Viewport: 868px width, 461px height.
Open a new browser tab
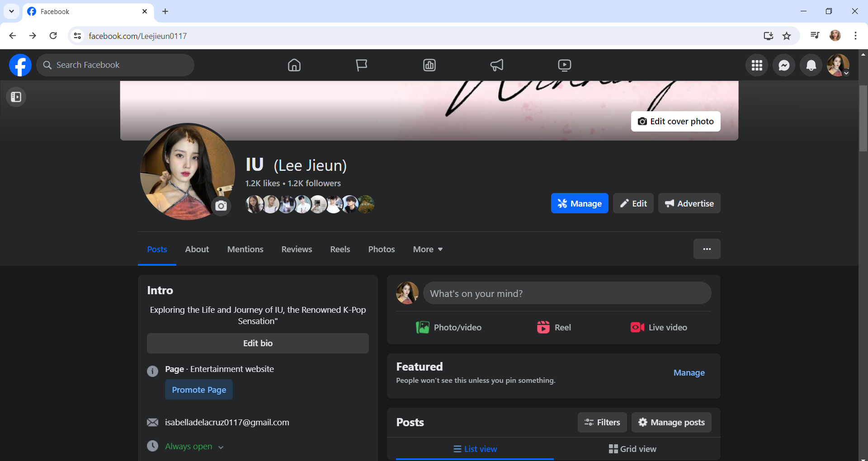click(x=165, y=11)
